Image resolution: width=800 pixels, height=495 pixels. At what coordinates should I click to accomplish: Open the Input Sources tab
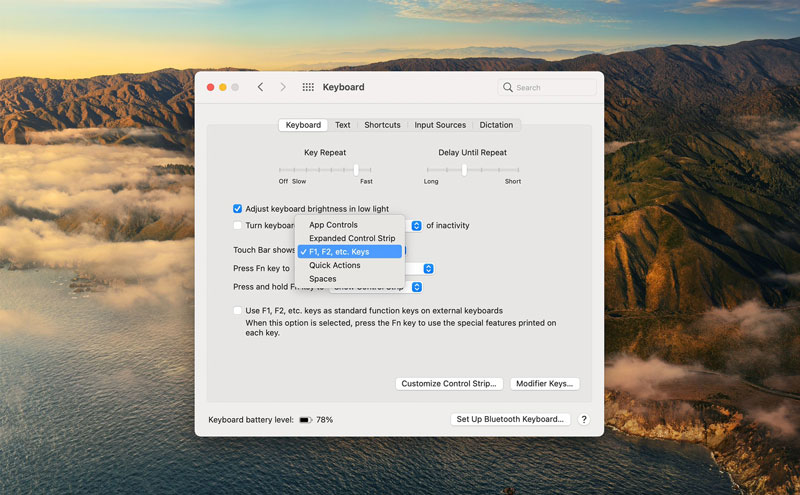click(440, 125)
